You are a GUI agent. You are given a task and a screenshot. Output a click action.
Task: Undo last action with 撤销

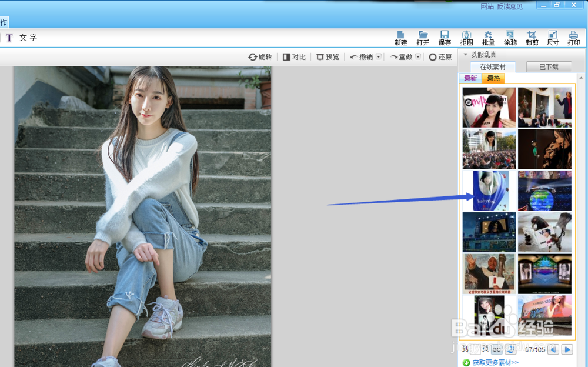tap(362, 57)
